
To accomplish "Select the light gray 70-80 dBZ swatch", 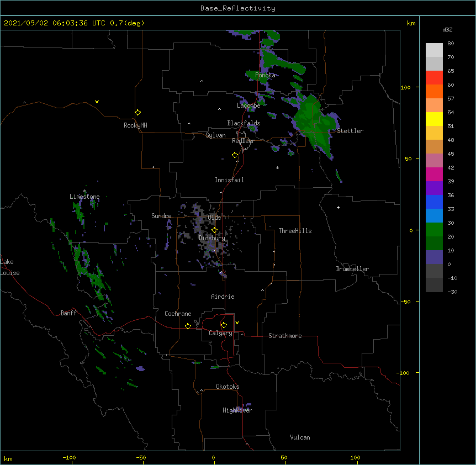I will click(x=434, y=50).
